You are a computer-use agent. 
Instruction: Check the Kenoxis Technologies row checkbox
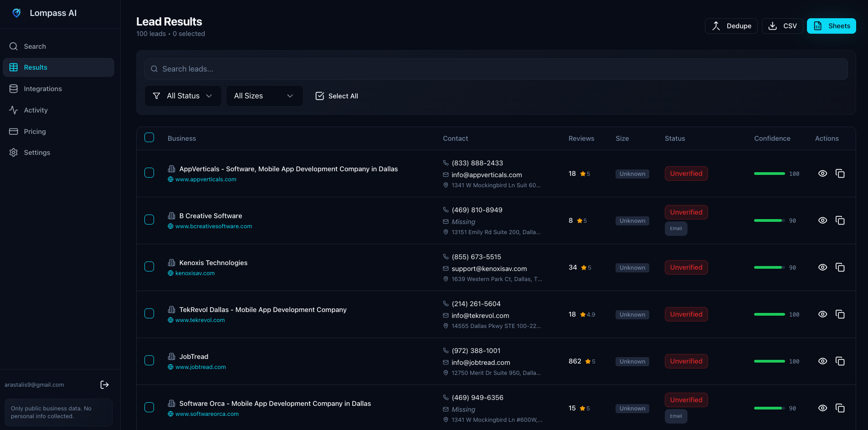pos(149,266)
